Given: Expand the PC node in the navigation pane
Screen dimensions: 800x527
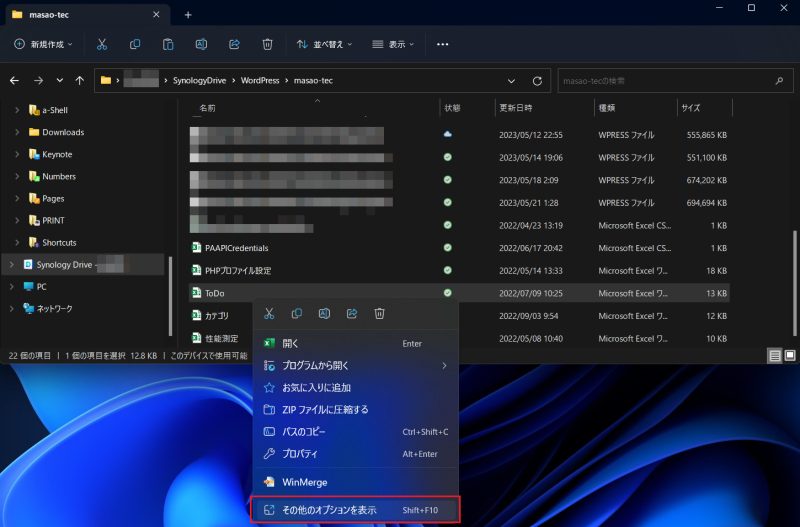Looking at the screenshot, I should (x=12, y=287).
